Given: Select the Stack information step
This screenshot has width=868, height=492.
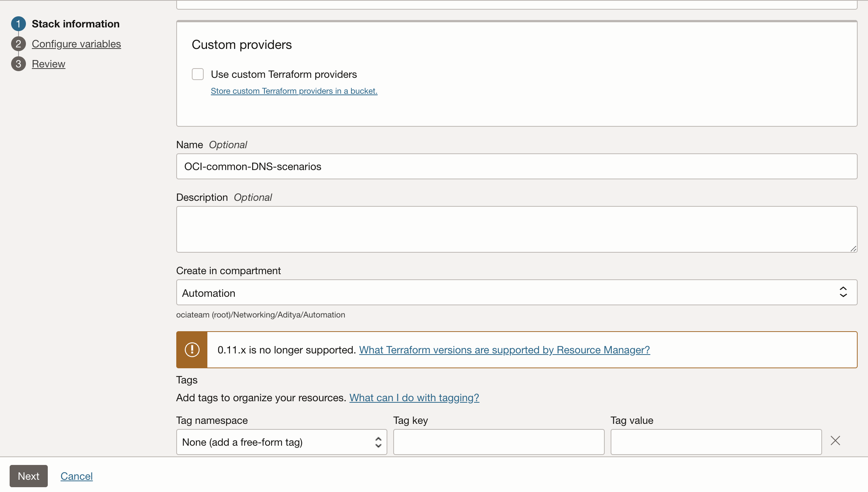Looking at the screenshot, I should pos(76,24).
